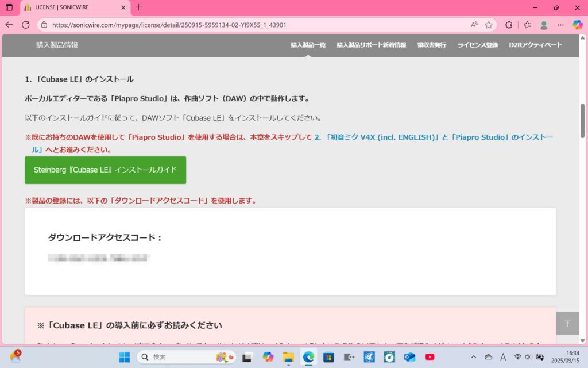The image size is (588, 368).
Task: Open the 購入製品一覧 navigation tab
Action: (308, 45)
